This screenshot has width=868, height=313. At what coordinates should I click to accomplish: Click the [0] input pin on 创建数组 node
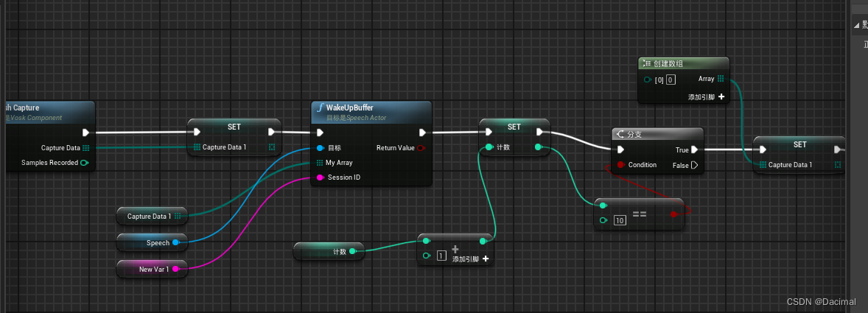pyautogui.click(x=648, y=80)
